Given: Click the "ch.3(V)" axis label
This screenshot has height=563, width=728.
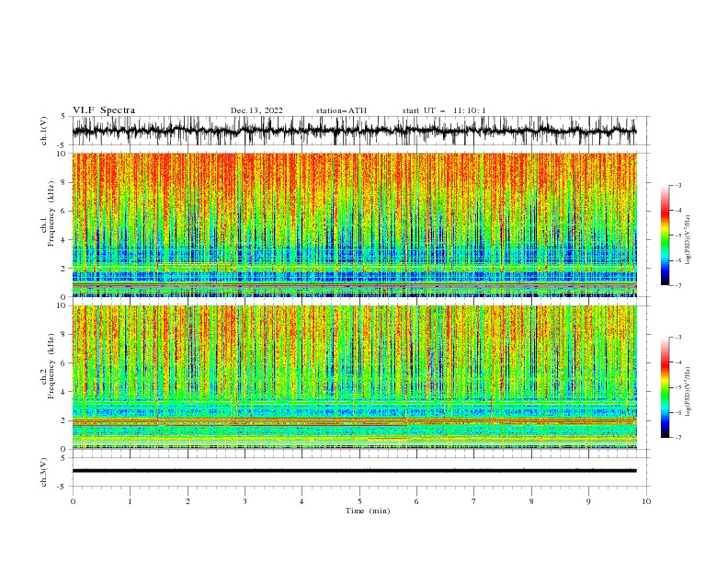Looking at the screenshot, I should (x=44, y=472).
